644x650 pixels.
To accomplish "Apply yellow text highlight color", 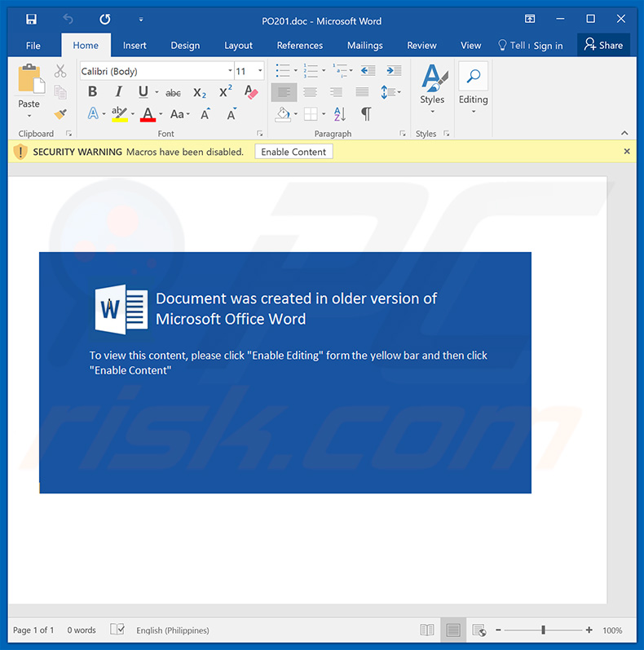I will pos(120,113).
